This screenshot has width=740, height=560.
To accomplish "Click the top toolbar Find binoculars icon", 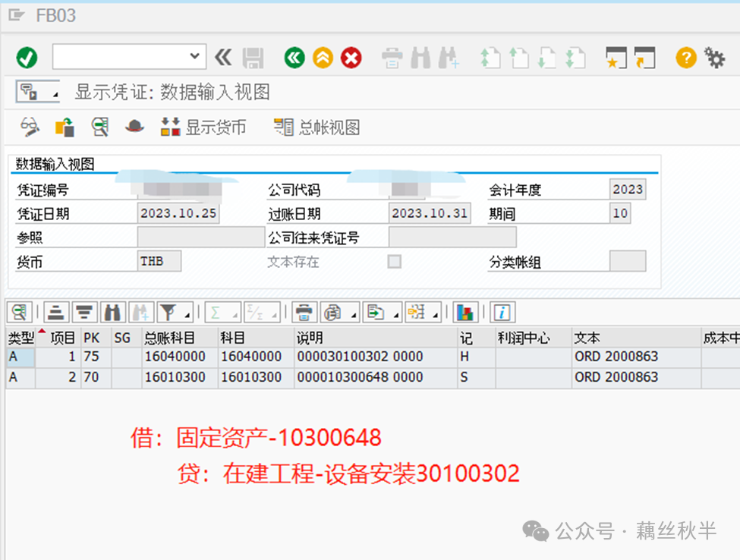I will [x=420, y=58].
